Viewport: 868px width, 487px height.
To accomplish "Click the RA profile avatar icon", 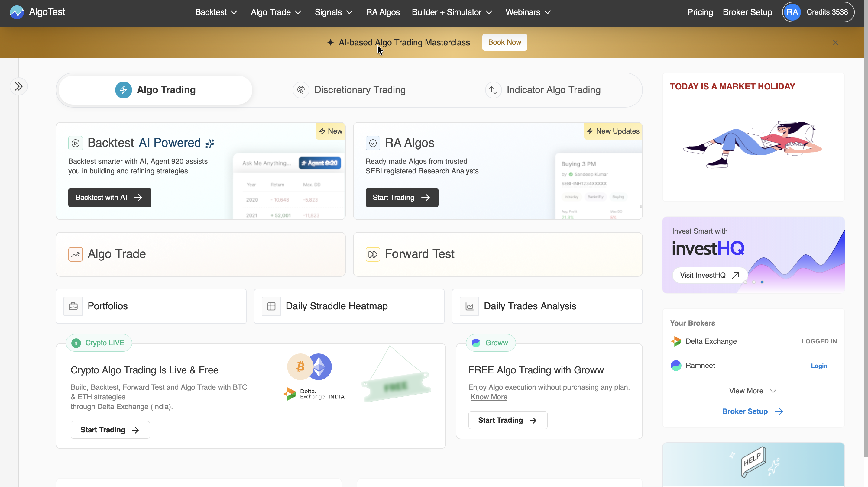I will 792,12.
